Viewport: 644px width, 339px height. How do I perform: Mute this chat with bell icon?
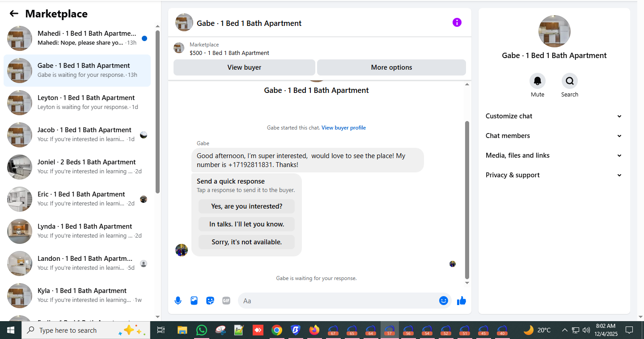[538, 81]
